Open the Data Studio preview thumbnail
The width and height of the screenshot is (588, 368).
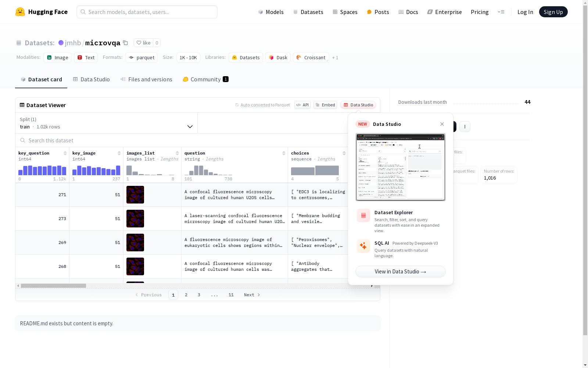click(x=401, y=167)
